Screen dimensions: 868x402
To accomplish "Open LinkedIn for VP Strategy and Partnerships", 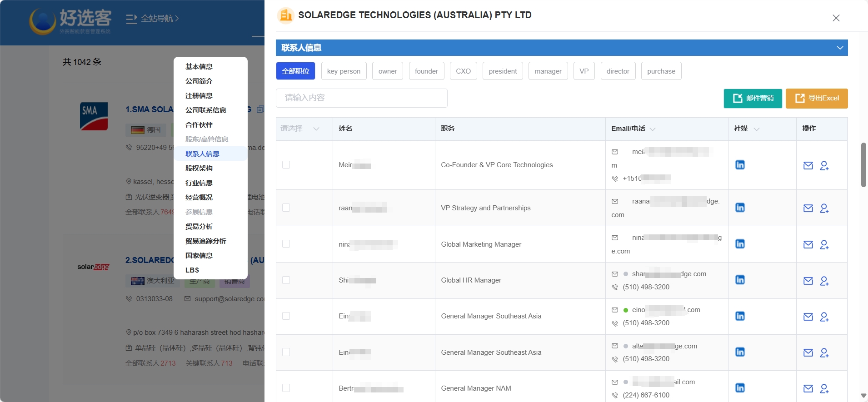I will point(740,208).
